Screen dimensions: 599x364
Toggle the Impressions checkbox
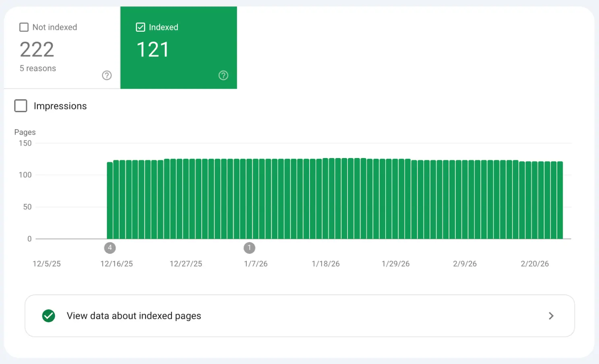(21, 106)
